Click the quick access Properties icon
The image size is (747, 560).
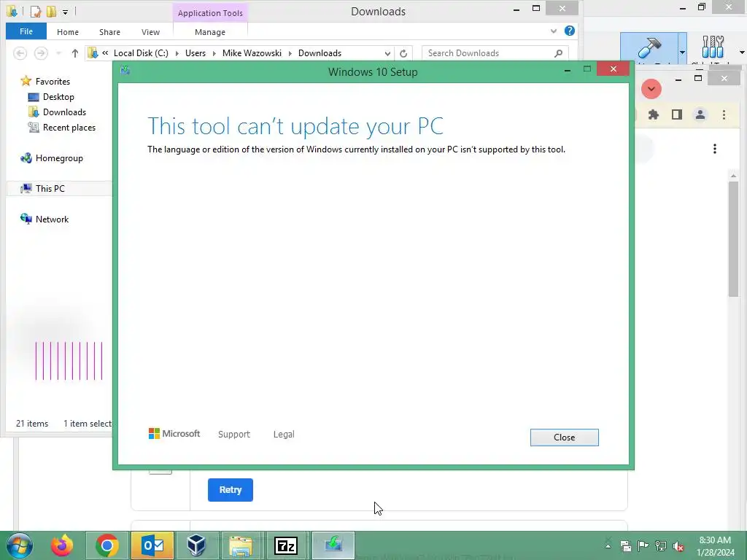(36, 11)
